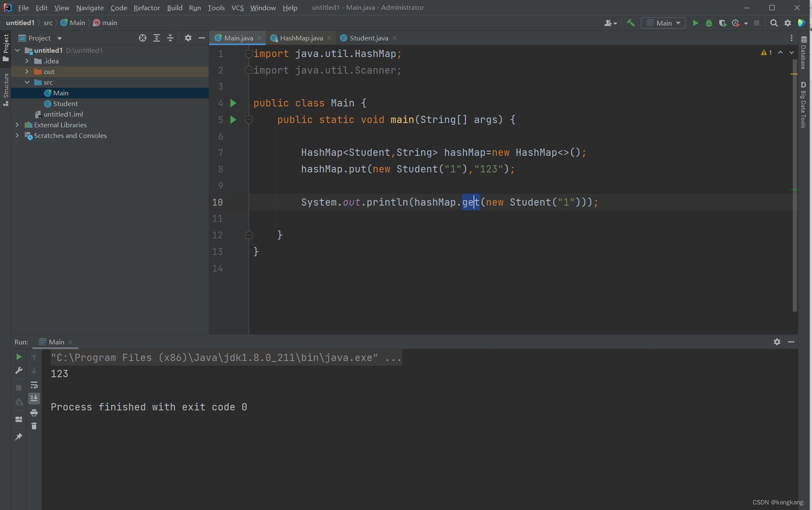Open the Main run configuration dropdown
The height and width of the screenshot is (510, 812).
663,23
